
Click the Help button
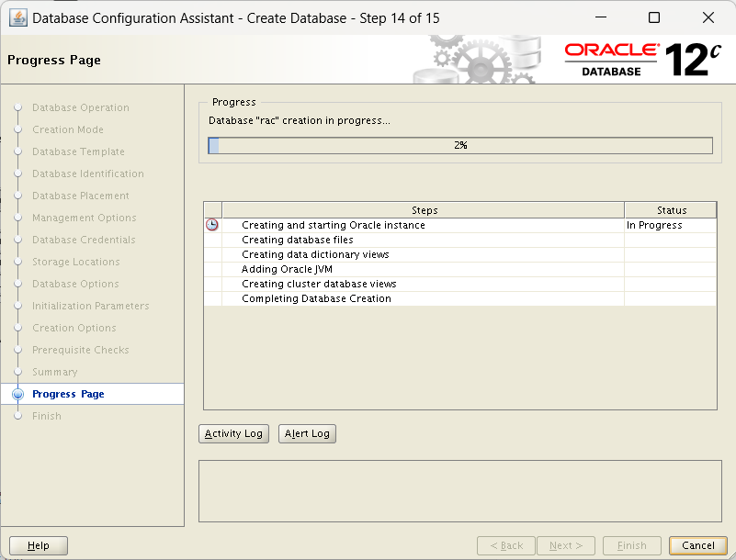pyautogui.click(x=39, y=545)
